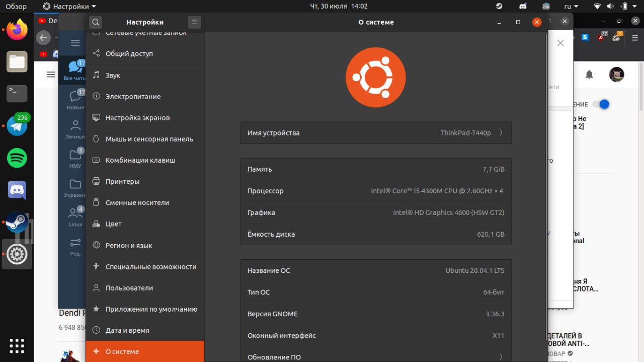
Task: Open the clock and calendar in top bar
Action: (339, 7)
